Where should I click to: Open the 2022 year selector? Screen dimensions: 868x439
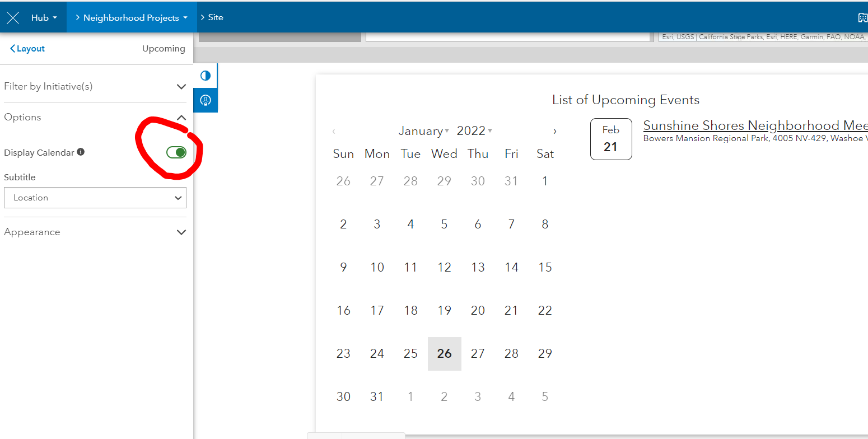pyautogui.click(x=474, y=131)
